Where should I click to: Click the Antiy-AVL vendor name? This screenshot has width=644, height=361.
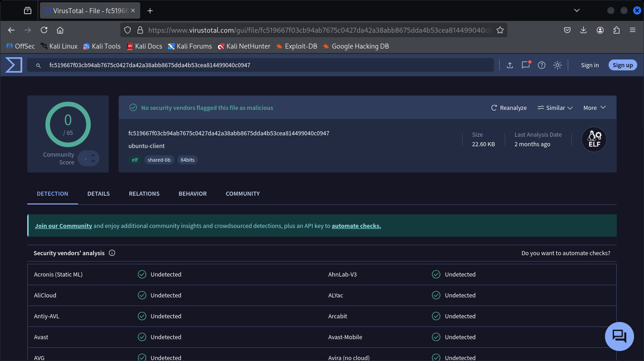click(47, 316)
